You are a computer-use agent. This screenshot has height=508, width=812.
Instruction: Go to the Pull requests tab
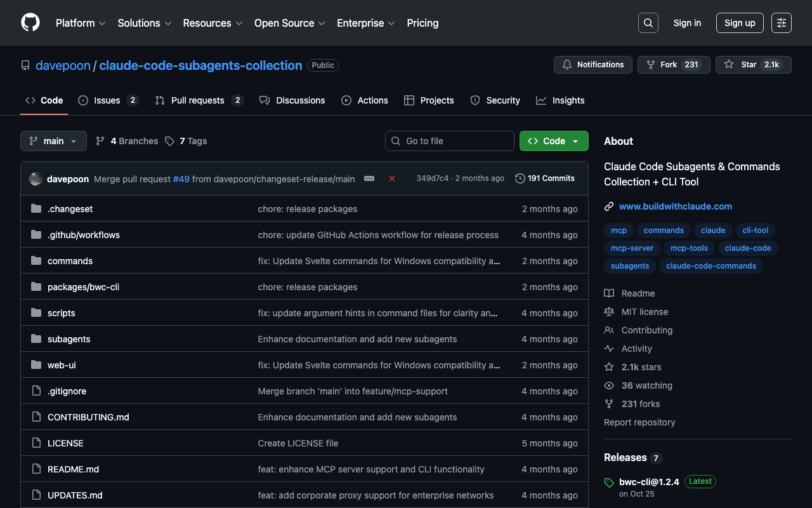[x=198, y=100]
